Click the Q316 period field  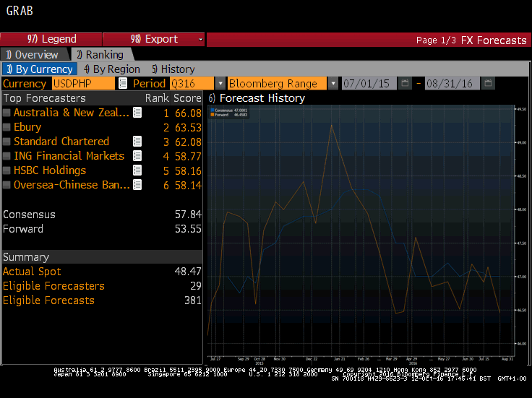(x=192, y=83)
